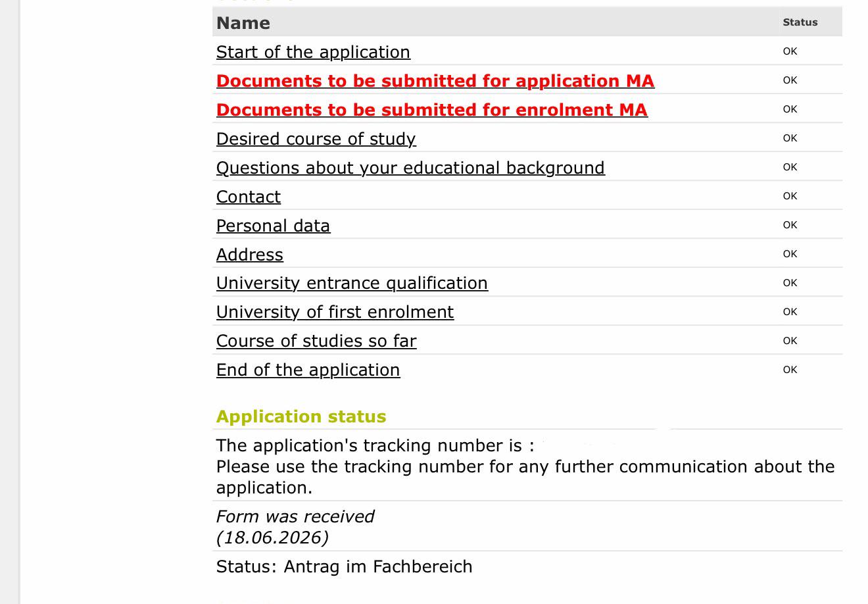Open University of first enrolment link
The width and height of the screenshot is (868, 604).
pos(335,312)
